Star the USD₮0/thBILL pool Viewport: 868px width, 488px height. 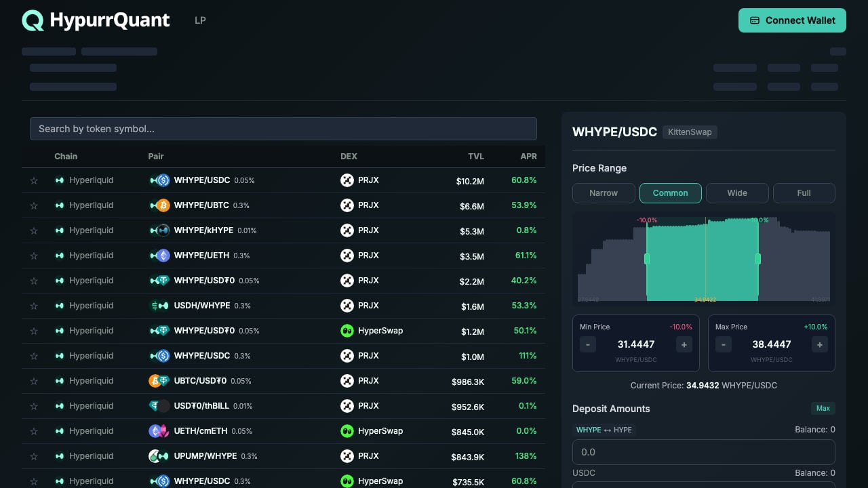(x=34, y=407)
